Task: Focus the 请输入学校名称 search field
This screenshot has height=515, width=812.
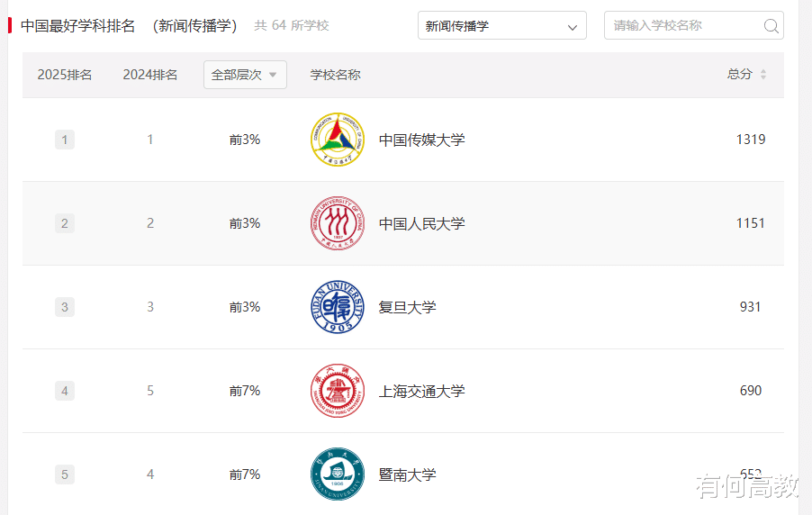Action: click(x=693, y=25)
